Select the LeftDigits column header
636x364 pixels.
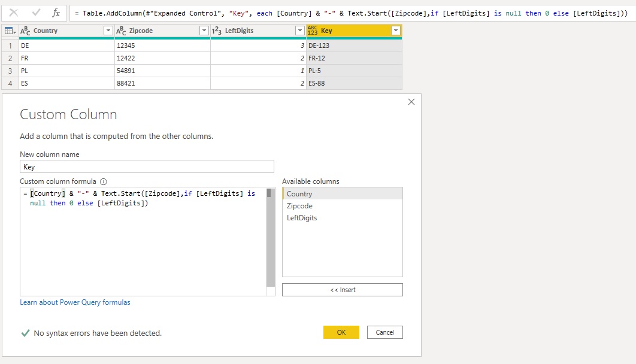pyautogui.click(x=258, y=31)
